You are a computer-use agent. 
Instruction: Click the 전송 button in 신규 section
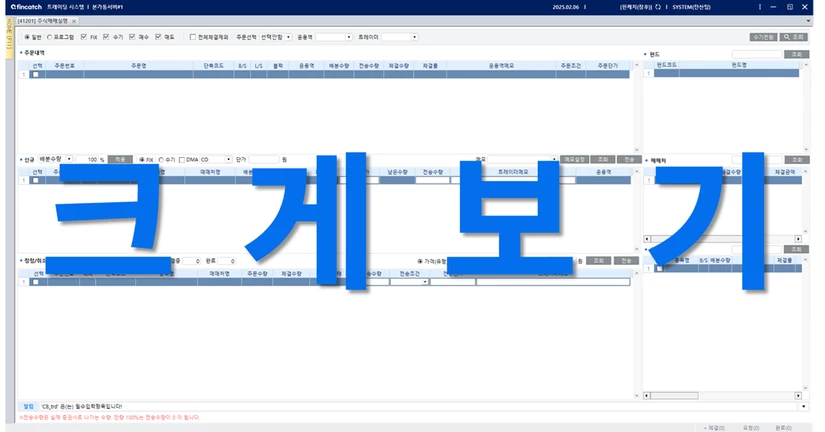click(x=629, y=159)
